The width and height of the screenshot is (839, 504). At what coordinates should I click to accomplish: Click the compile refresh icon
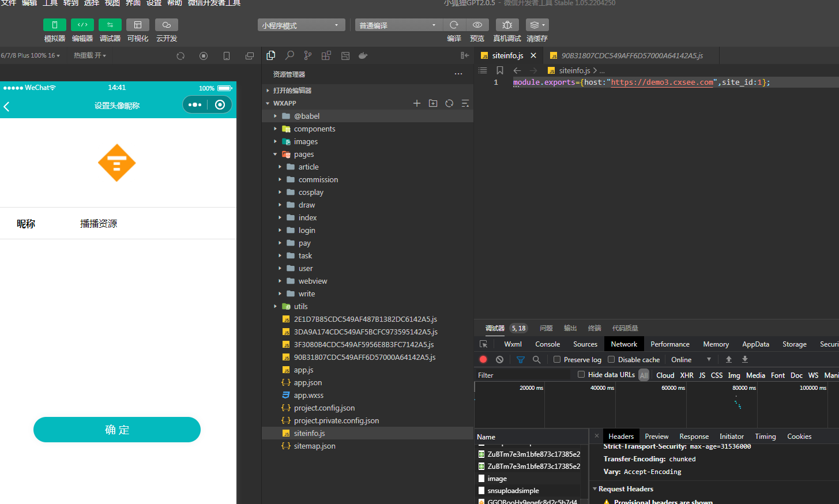[x=454, y=25]
